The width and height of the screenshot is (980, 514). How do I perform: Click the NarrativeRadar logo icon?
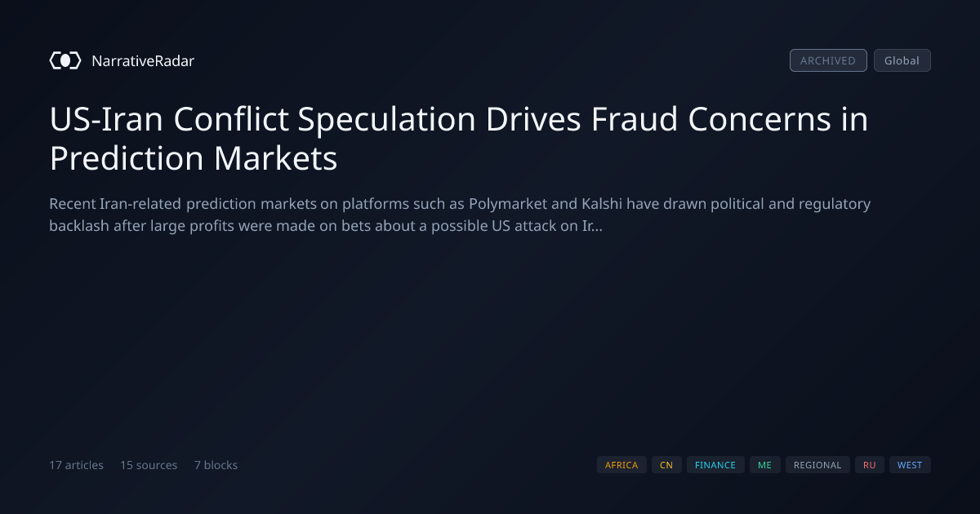coord(65,60)
